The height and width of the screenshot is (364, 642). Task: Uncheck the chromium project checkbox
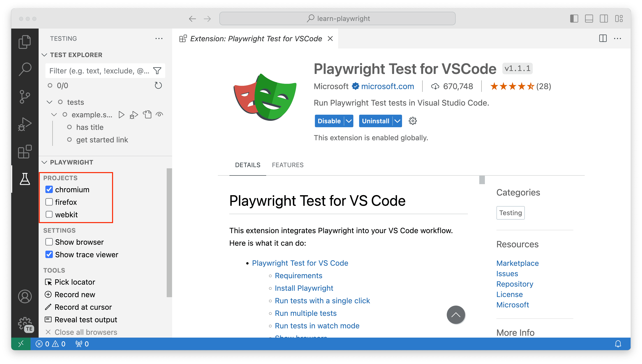tap(49, 189)
